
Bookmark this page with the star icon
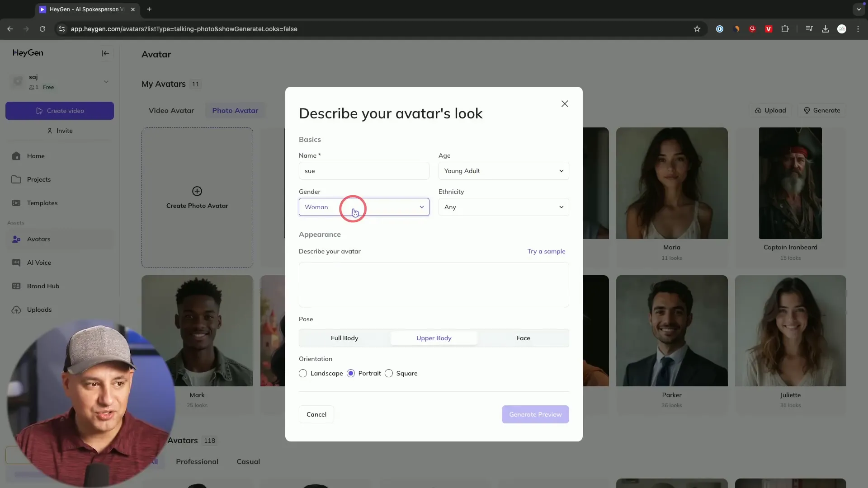tap(697, 29)
